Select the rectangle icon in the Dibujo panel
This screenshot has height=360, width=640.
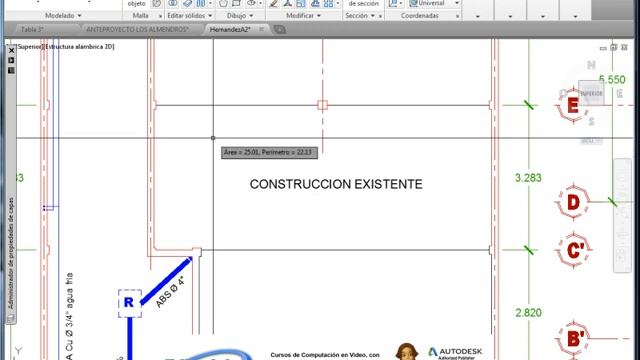[x=236, y=3]
